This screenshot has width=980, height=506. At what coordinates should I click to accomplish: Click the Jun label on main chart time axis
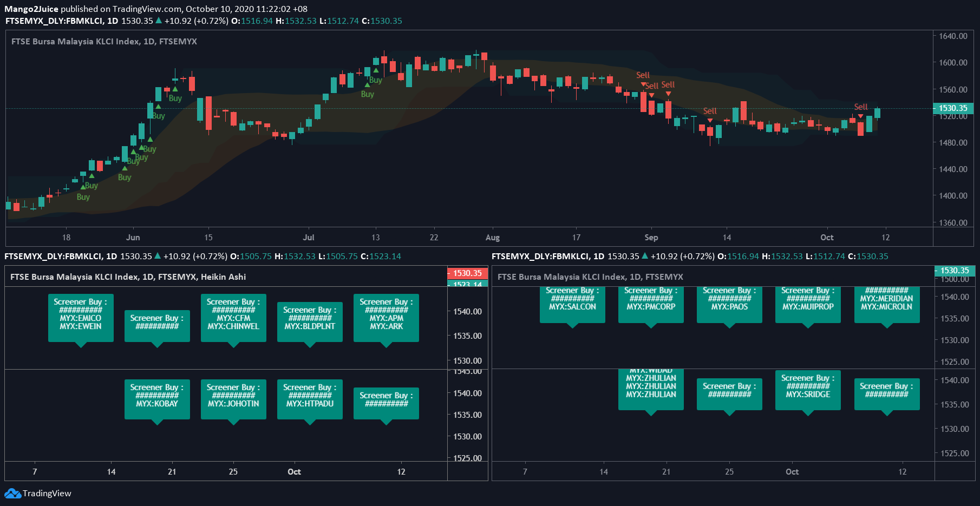tap(133, 238)
